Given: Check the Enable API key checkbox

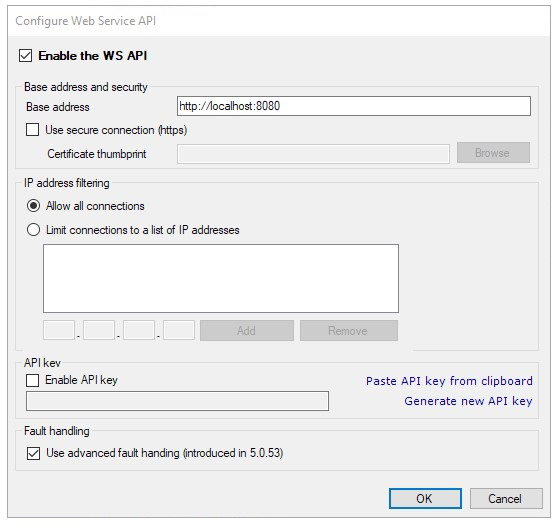Looking at the screenshot, I should pyautogui.click(x=32, y=380).
